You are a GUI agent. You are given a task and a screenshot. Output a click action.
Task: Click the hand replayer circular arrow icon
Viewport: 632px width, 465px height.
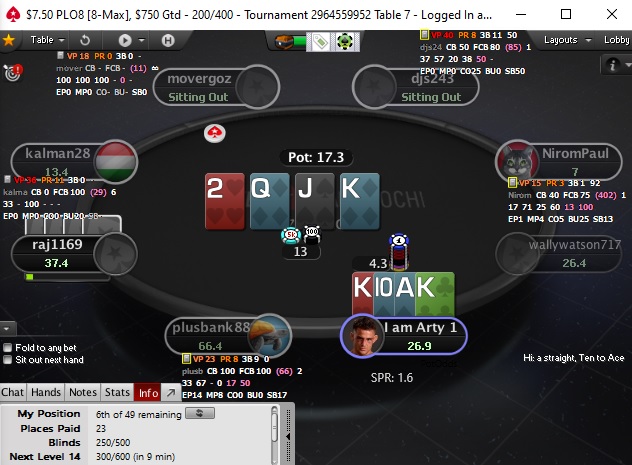point(85,40)
